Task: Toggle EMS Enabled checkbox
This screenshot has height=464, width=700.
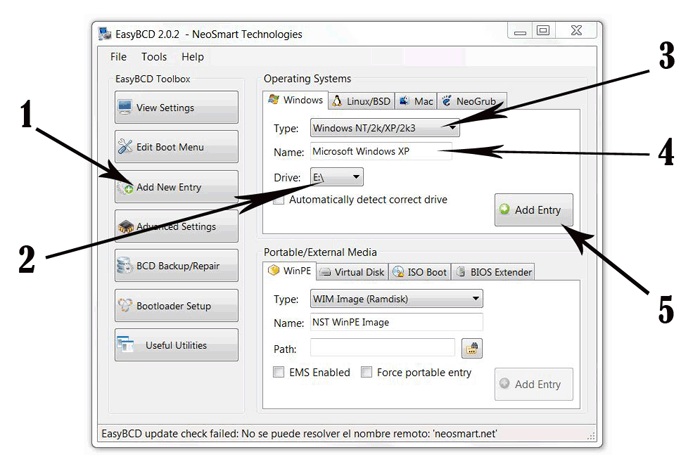Action: pyautogui.click(x=279, y=372)
